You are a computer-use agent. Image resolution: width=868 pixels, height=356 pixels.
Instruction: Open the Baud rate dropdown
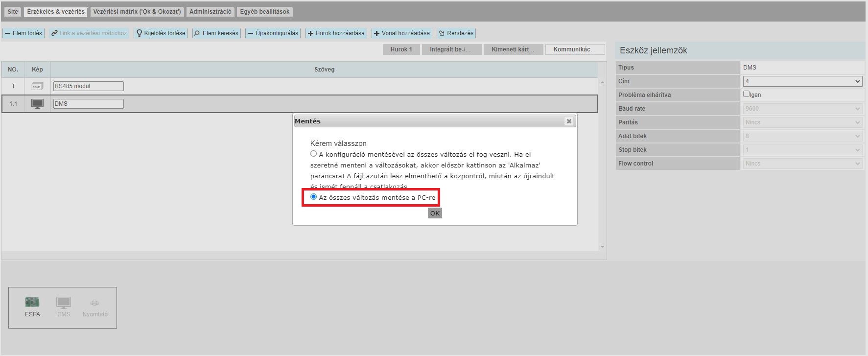click(802, 109)
